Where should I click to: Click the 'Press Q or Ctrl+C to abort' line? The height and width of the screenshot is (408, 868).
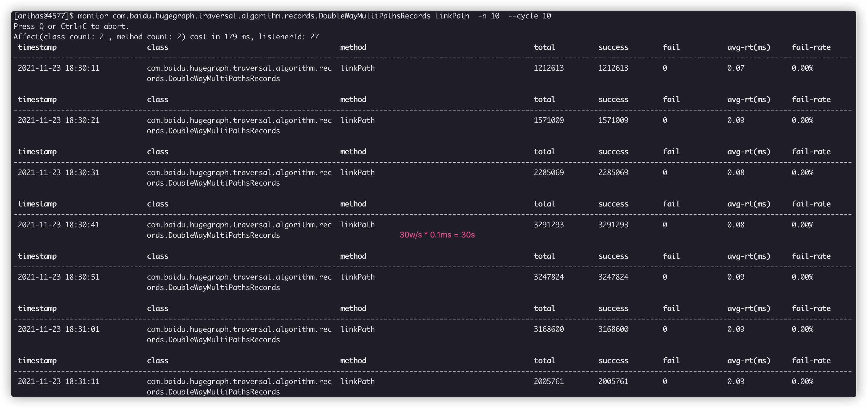click(x=71, y=26)
